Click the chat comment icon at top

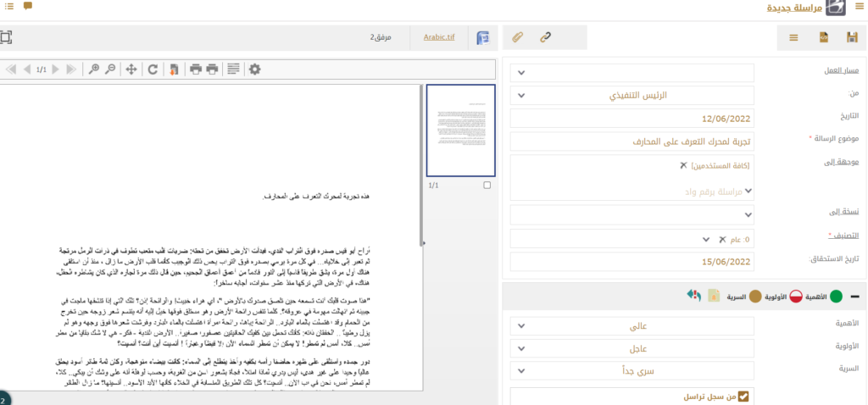28,7
